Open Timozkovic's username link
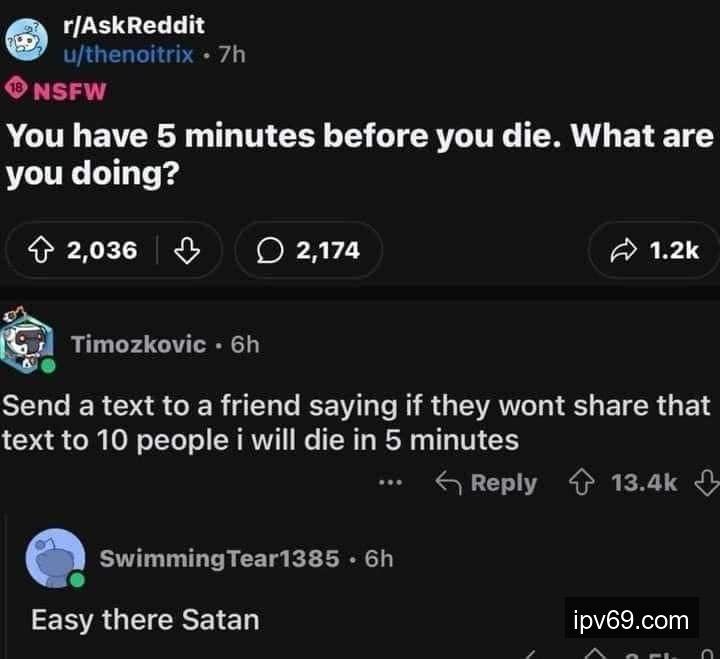The height and width of the screenshot is (659, 720). click(138, 345)
